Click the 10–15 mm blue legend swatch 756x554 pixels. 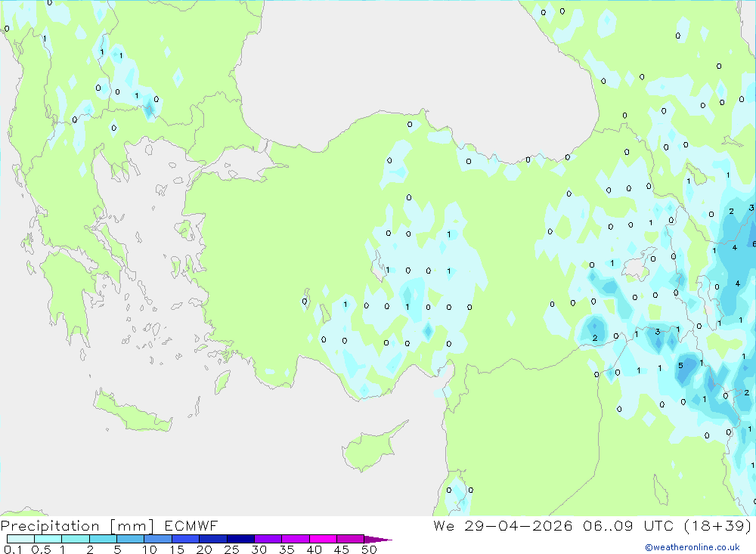point(158,539)
